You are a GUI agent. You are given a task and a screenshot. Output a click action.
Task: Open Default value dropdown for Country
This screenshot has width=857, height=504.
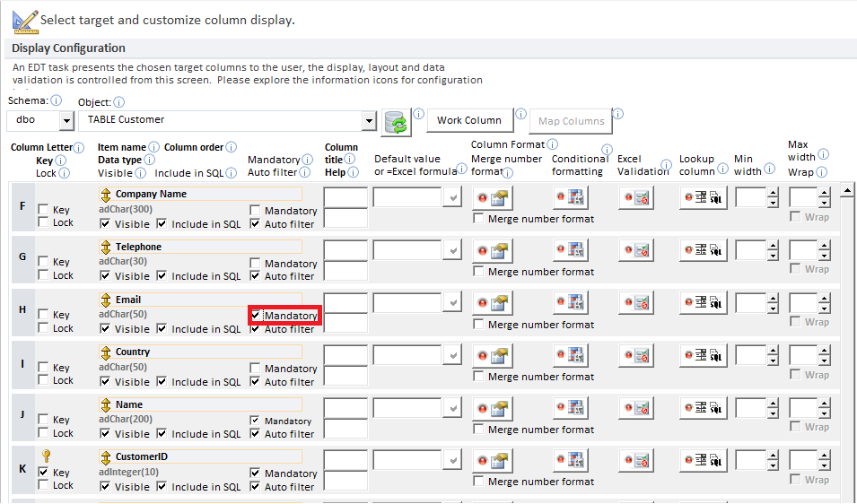coord(452,355)
